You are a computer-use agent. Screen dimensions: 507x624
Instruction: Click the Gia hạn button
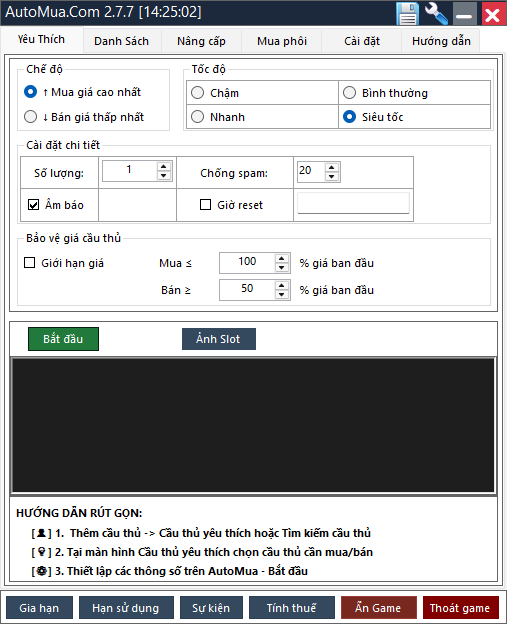tap(39, 608)
